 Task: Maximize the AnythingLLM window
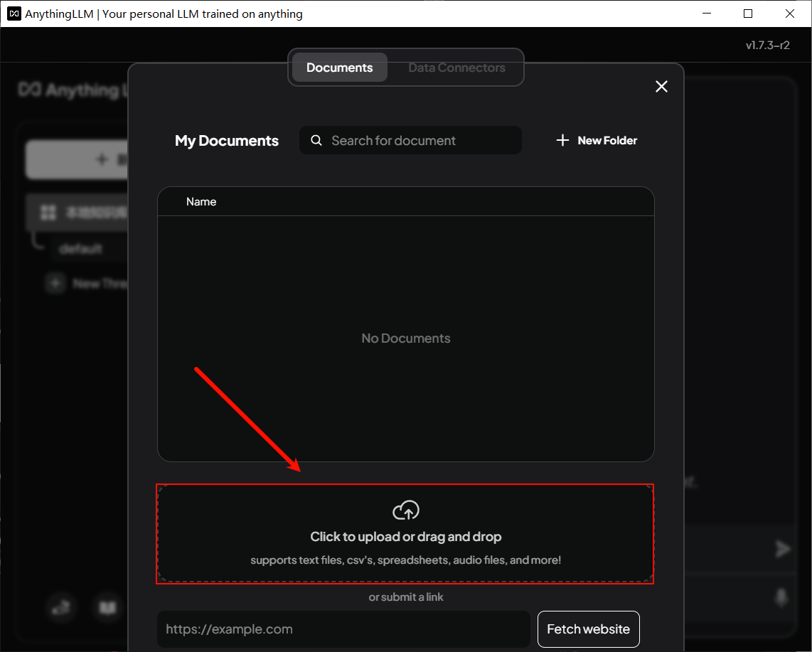tap(748, 14)
